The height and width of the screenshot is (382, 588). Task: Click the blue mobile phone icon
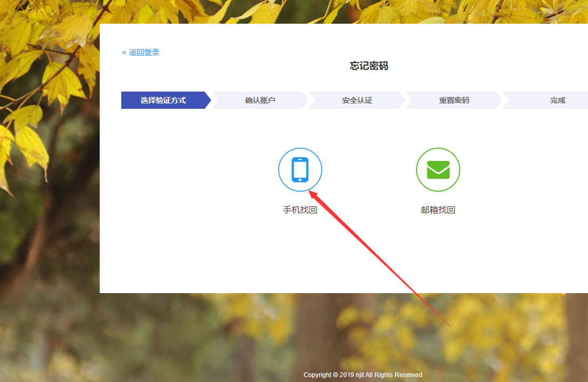coord(300,170)
